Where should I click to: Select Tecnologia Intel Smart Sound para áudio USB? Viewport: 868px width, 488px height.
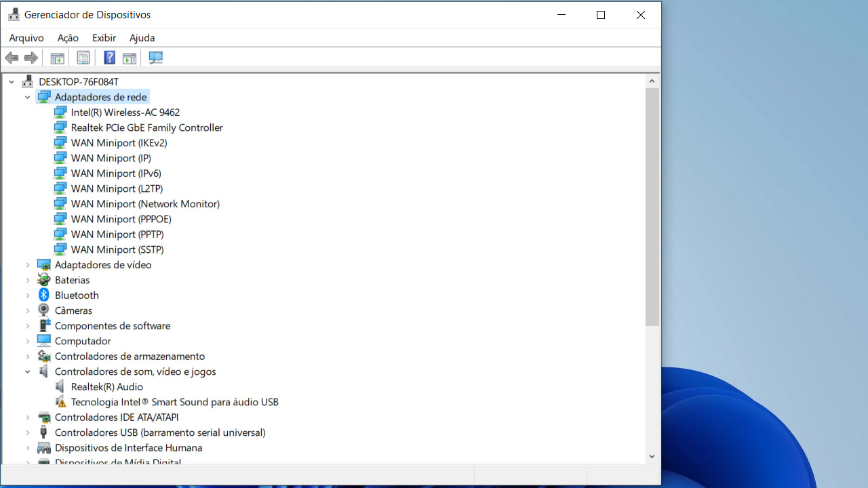tap(175, 402)
